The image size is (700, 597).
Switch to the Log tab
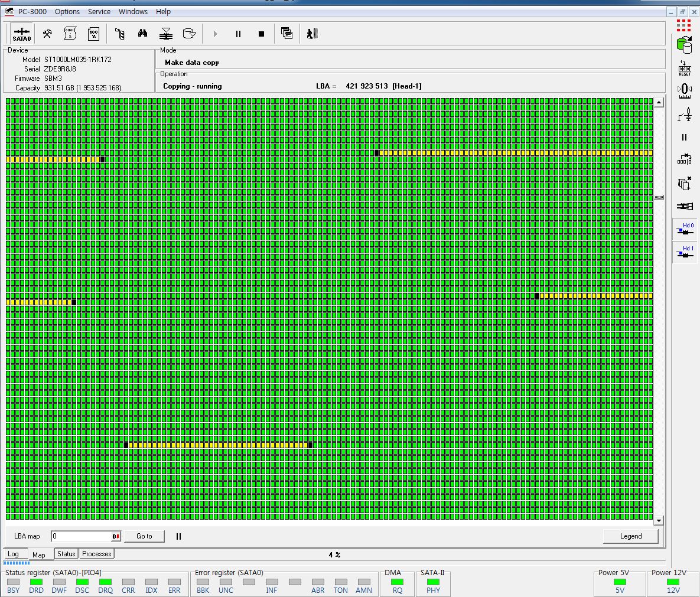click(x=13, y=554)
